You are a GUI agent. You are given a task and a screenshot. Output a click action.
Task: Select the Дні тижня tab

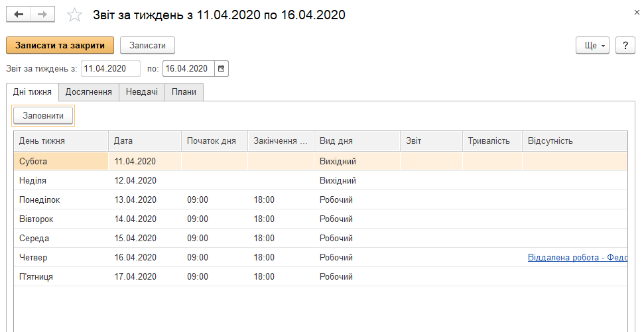32,92
